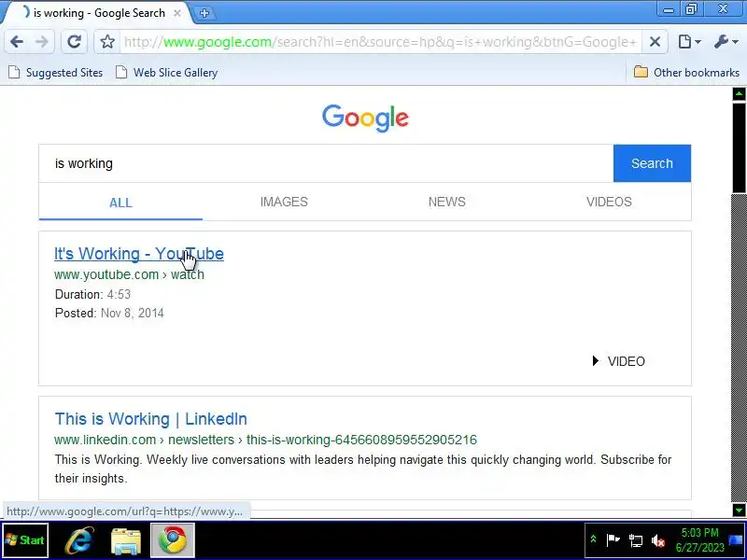This screenshot has width=747, height=560.
Task: Click the Chrome taskbar icon
Action: click(173, 540)
